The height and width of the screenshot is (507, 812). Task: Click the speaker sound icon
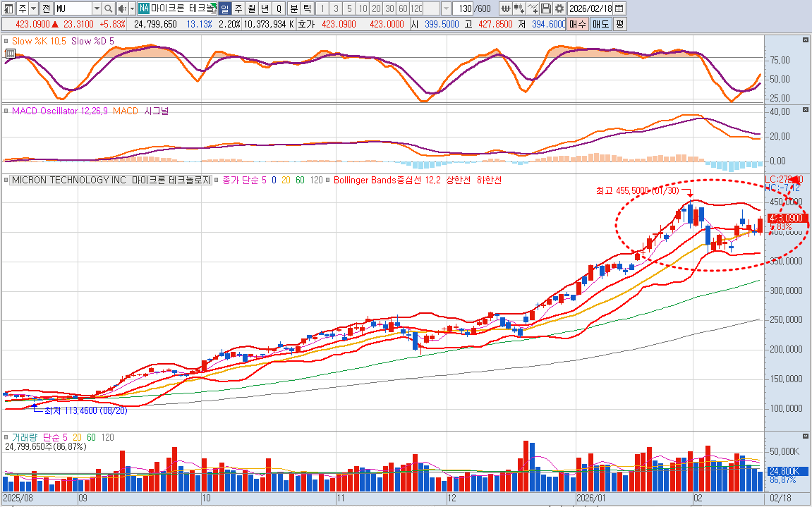[121, 8]
